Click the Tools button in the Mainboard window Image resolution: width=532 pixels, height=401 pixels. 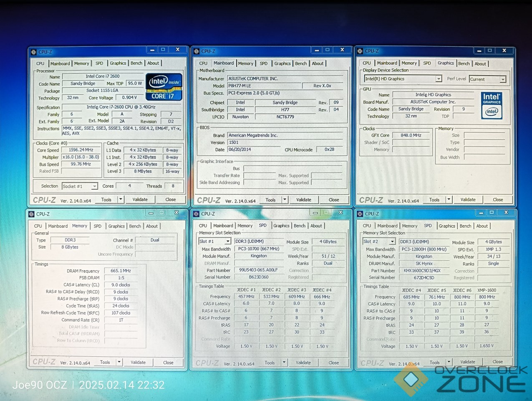click(x=271, y=200)
